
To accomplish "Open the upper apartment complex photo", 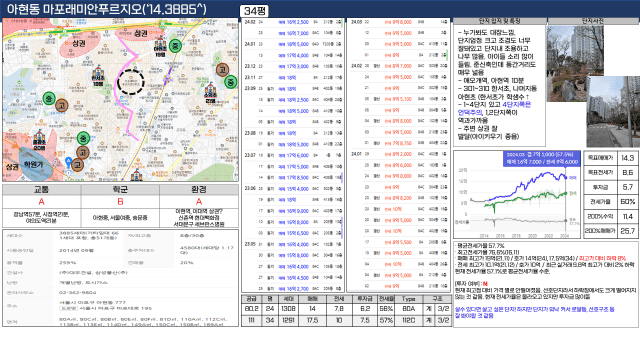I will point(575,63).
